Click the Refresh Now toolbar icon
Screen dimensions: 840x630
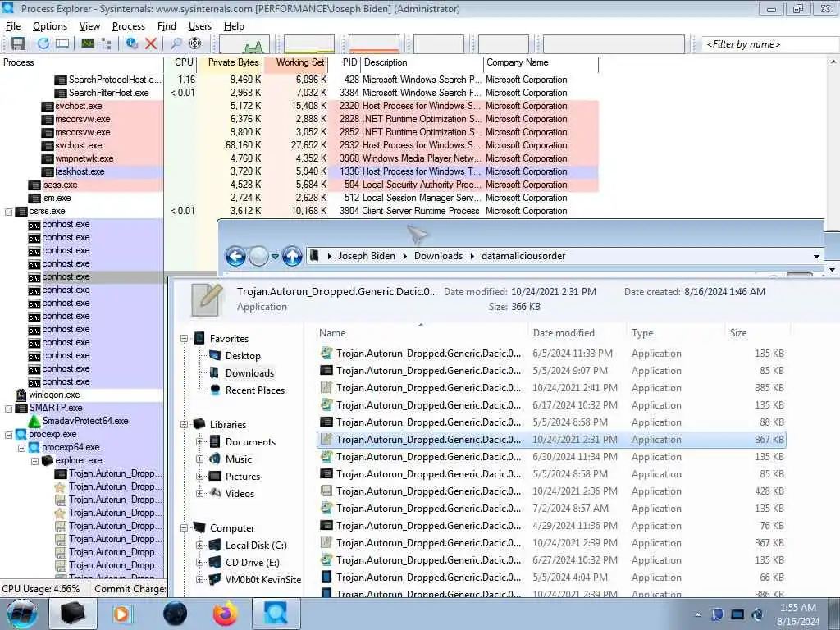point(43,44)
